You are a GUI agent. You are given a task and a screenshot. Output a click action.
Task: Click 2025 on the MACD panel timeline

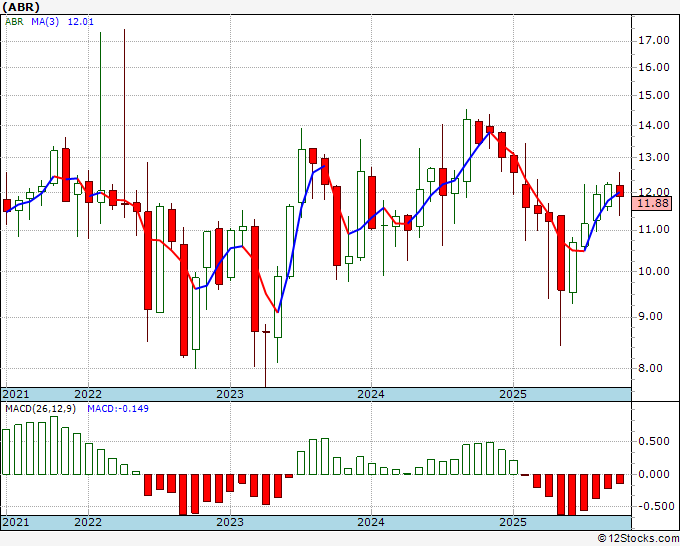(513, 522)
